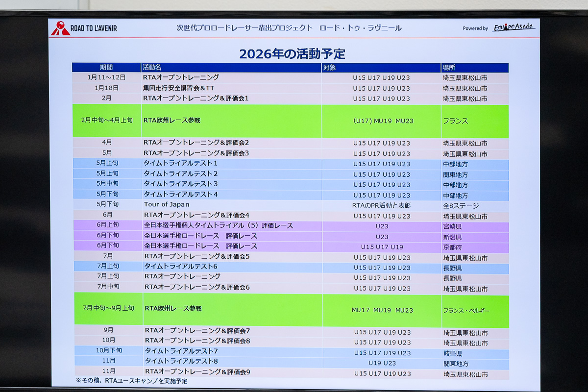This screenshot has height=392, width=588.
Task: Click the Equipe Asada logo
Action: click(514, 28)
